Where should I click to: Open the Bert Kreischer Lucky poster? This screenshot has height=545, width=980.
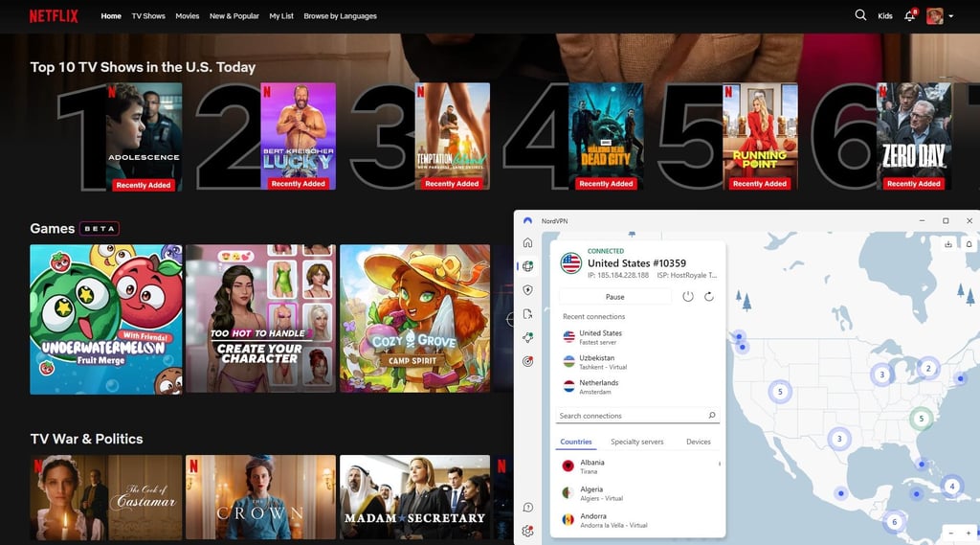(x=299, y=136)
